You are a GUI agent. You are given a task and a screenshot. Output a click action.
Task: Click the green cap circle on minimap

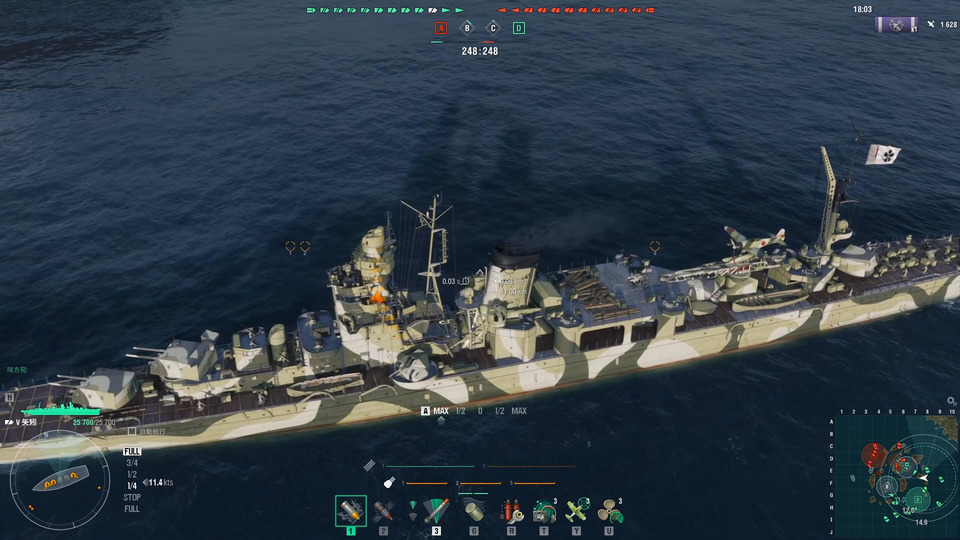[x=918, y=500]
